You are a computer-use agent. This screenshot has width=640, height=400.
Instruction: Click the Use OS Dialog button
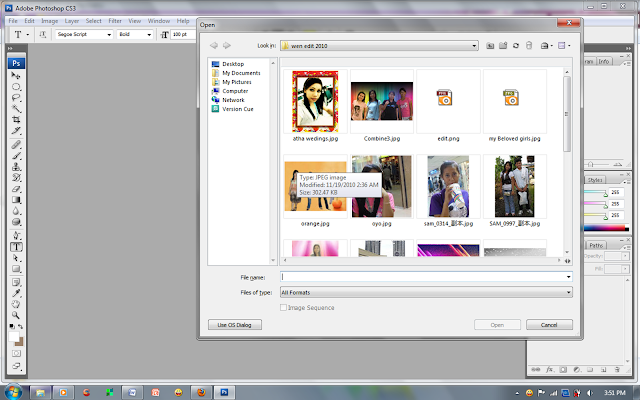(x=235, y=325)
